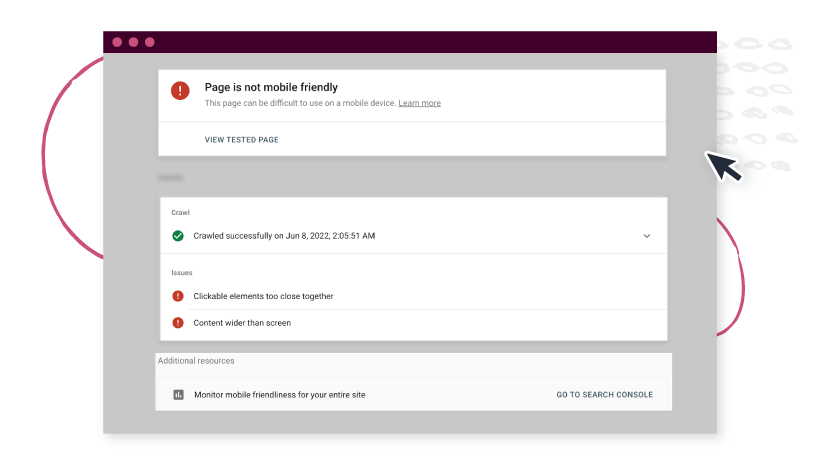820x466 pixels.
Task: Click the bar chart icon beside Monitor mobile friendliness
Action: point(178,395)
